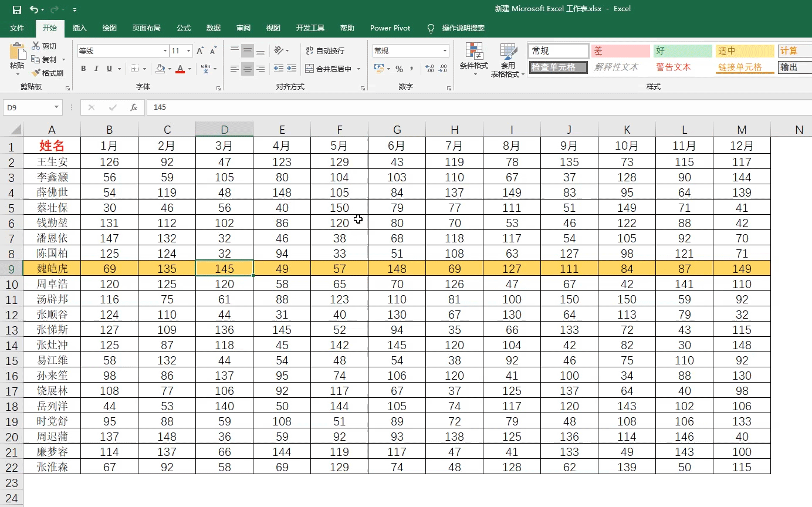This screenshot has width=812, height=507.
Task: Open the File (文件) tab
Action: point(17,28)
